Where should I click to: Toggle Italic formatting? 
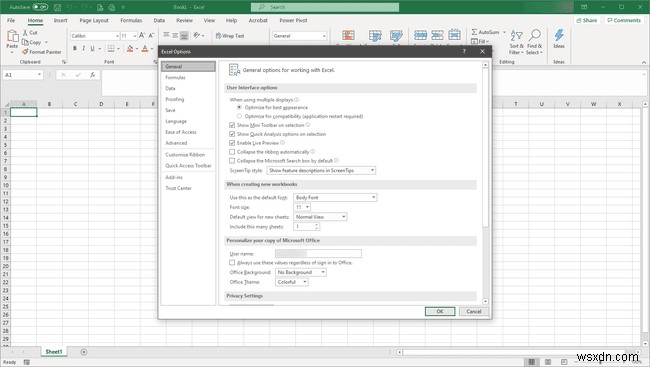click(x=84, y=49)
